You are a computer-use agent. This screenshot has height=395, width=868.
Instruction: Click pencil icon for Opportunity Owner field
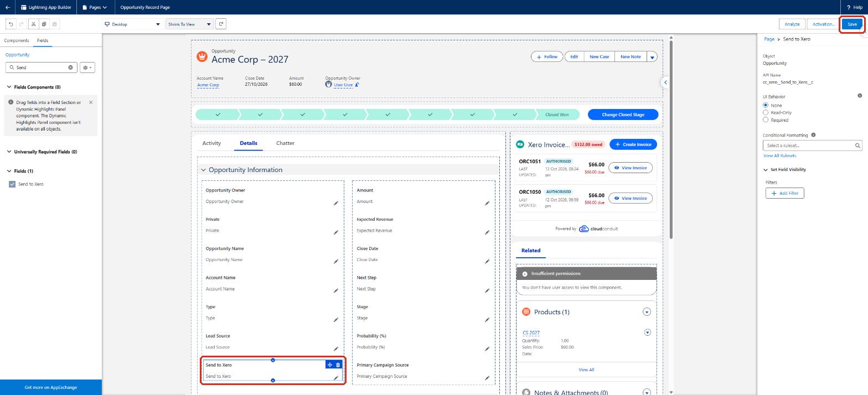pyautogui.click(x=335, y=204)
